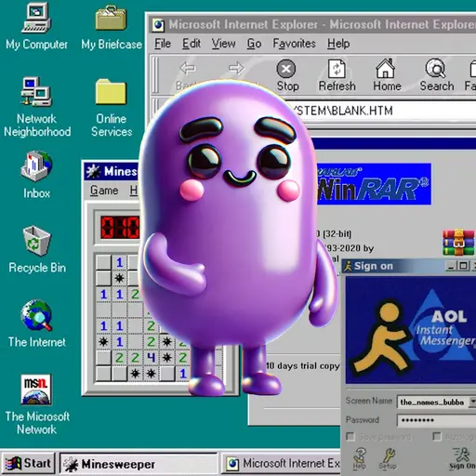This screenshot has height=476, width=476.
Task: Switch to Minesweeper on the taskbar
Action: pyautogui.click(x=139, y=464)
